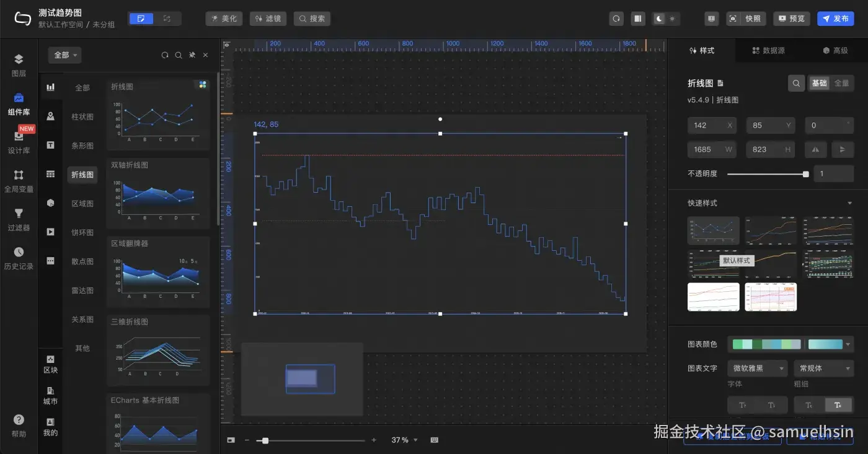Pick the multi-color chart palette swatch
This screenshot has width=868, height=454.
pyautogui.click(x=766, y=344)
